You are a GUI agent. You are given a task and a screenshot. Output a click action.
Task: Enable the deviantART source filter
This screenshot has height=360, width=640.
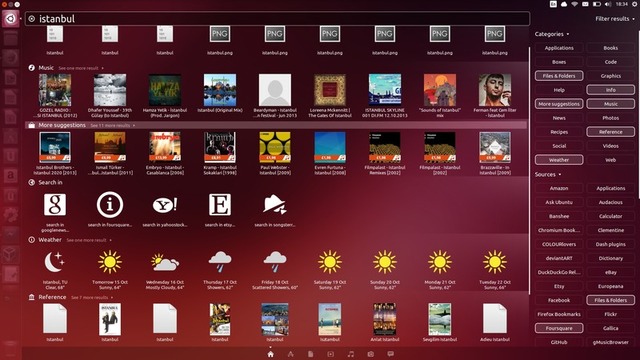pyautogui.click(x=559, y=258)
